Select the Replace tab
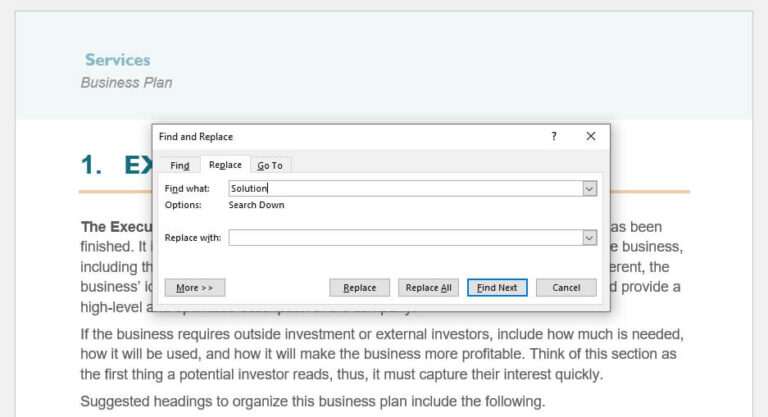 225,165
